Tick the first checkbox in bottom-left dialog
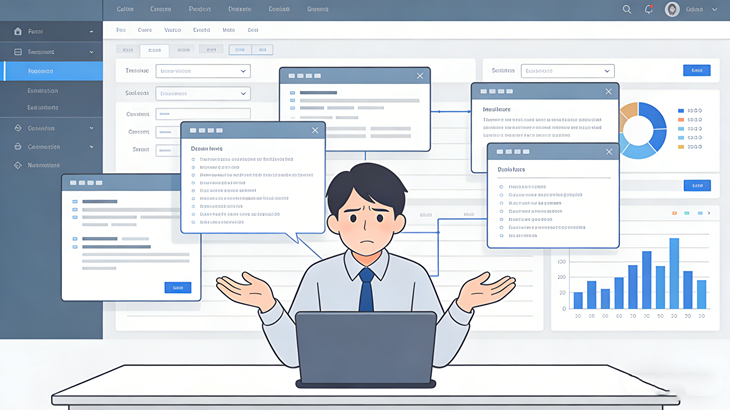730x410 pixels. pyautogui.click(x=75, y=202)
